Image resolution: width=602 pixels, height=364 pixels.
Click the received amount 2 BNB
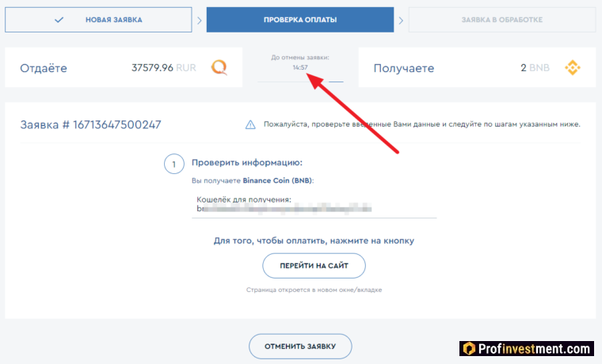(535, 68)
